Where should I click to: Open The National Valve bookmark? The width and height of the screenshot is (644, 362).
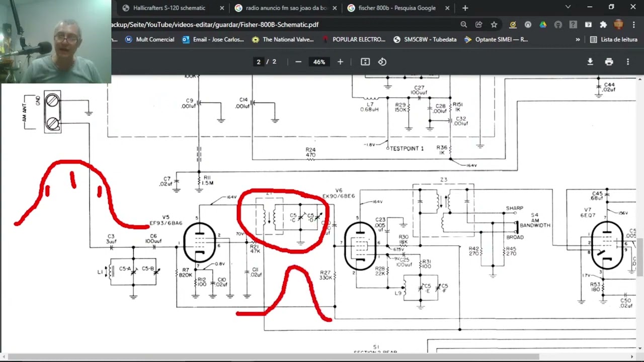point(283,39)
